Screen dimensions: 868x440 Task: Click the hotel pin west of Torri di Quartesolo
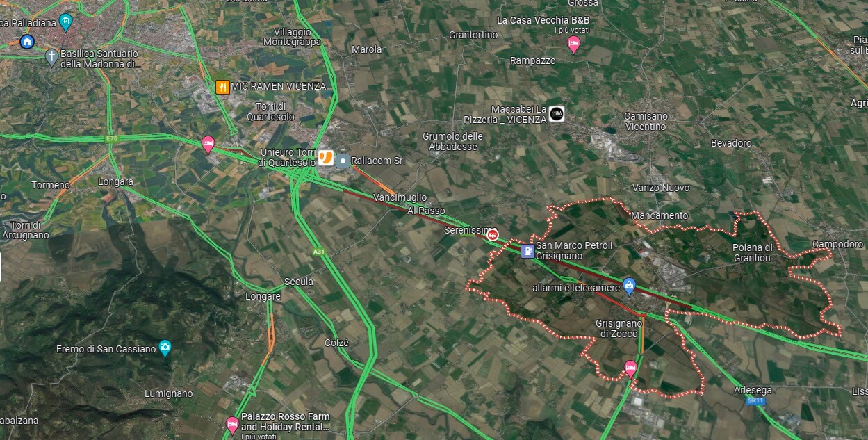pyautogui.click(x=208, y=145)
